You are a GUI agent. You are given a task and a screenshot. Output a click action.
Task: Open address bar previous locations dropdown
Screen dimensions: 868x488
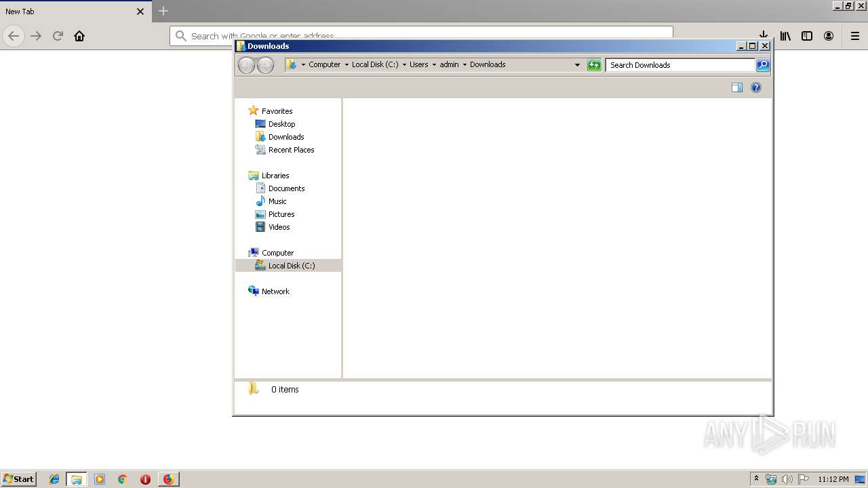pos(577,65)
